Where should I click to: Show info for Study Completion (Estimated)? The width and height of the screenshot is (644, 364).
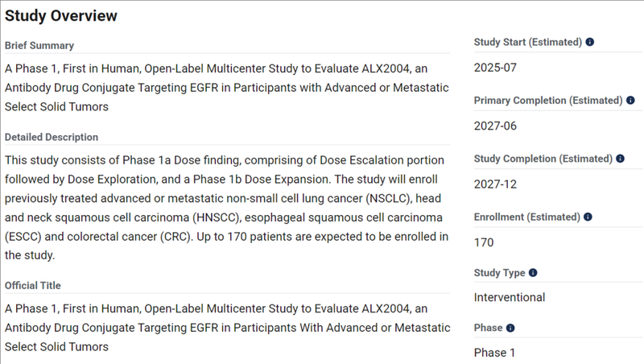[620, 159]
